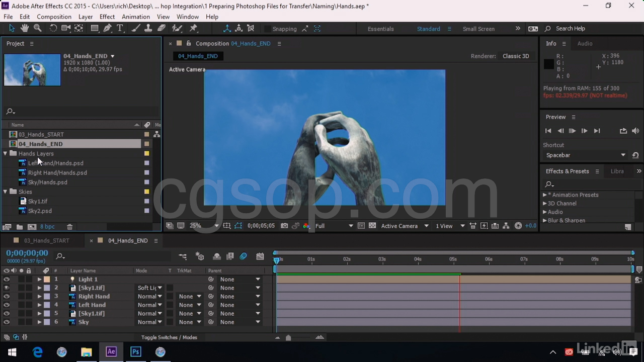The image size is (644, 362).
Task: Toggle the Transparency Grid in viewer
Action: (372, 226)
